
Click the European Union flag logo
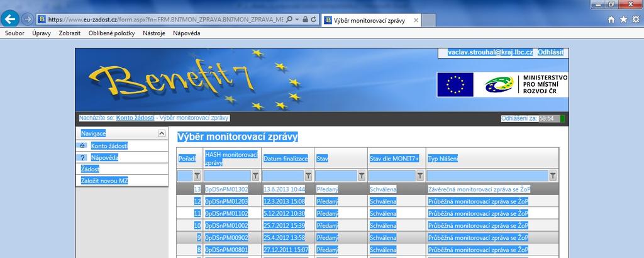point(455,84)
